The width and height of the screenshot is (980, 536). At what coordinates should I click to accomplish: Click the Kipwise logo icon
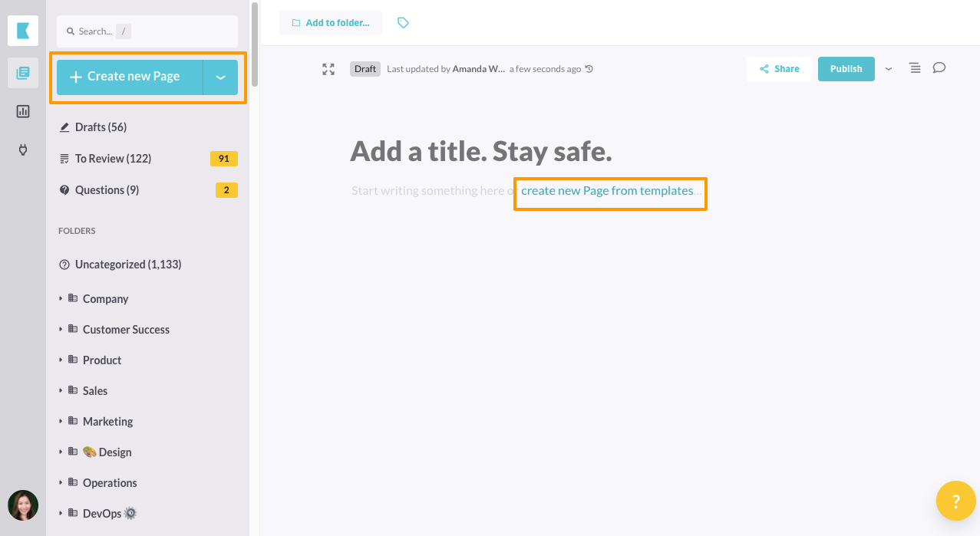click(x=23, y=31)
